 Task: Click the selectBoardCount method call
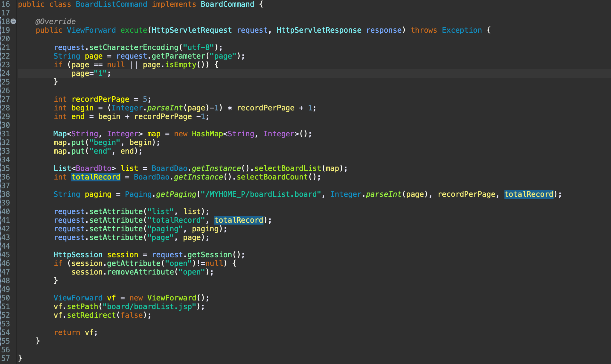click(x=272, y=177)
